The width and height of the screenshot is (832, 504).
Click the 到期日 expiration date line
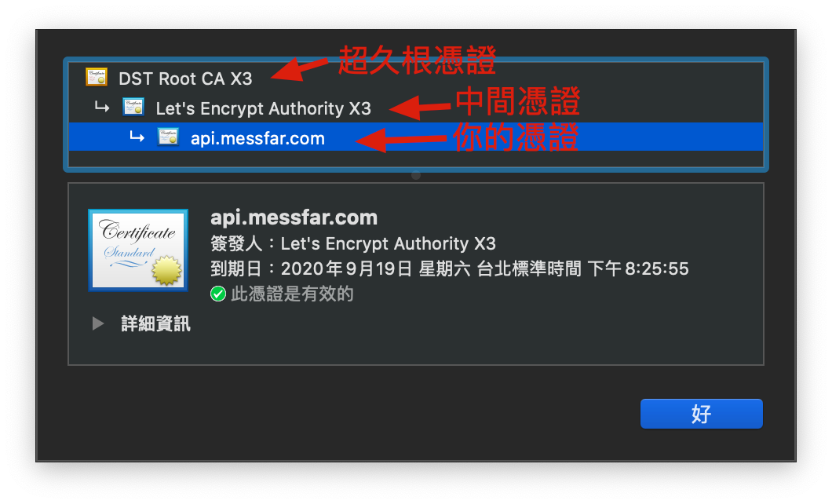point(450,268)
